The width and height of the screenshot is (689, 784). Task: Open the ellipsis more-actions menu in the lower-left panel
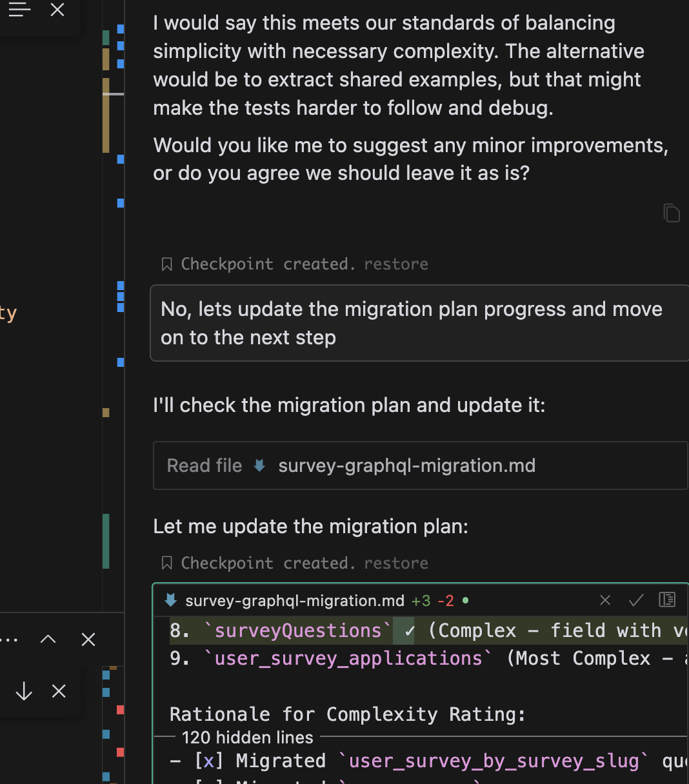[x=10, y=640]
